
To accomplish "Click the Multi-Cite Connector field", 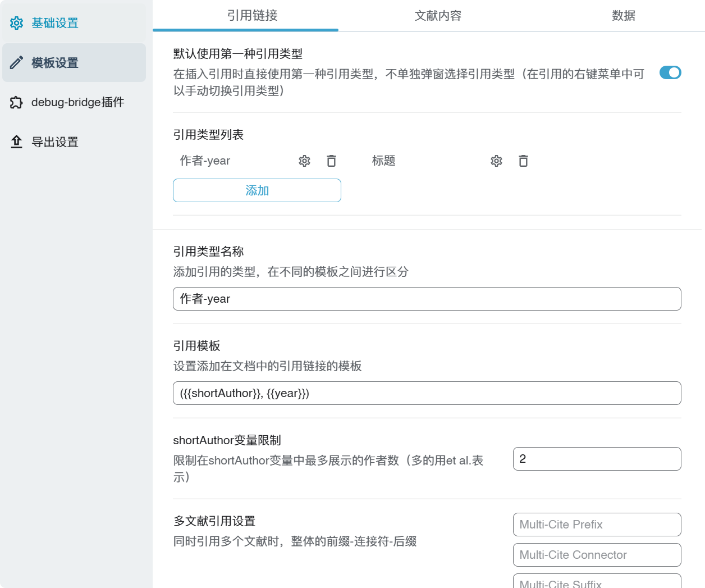I will click(x=597, y=555).
